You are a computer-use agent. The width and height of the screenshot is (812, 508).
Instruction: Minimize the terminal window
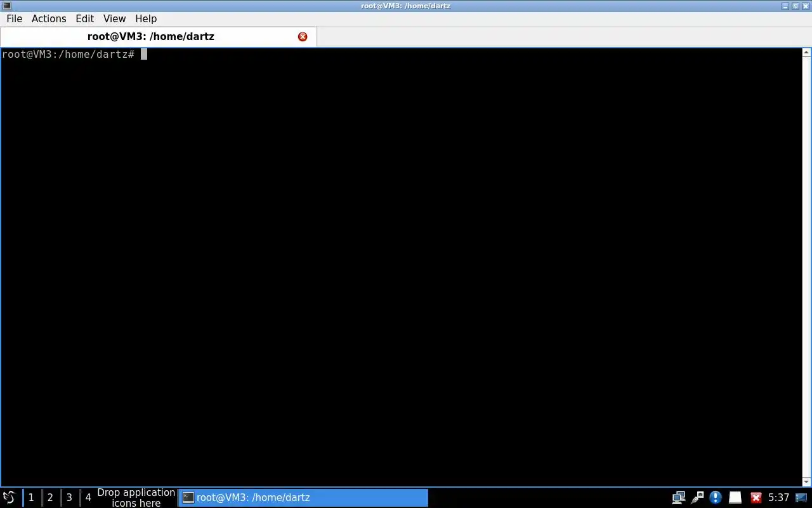pyautogui.click(x=785, y=6)
